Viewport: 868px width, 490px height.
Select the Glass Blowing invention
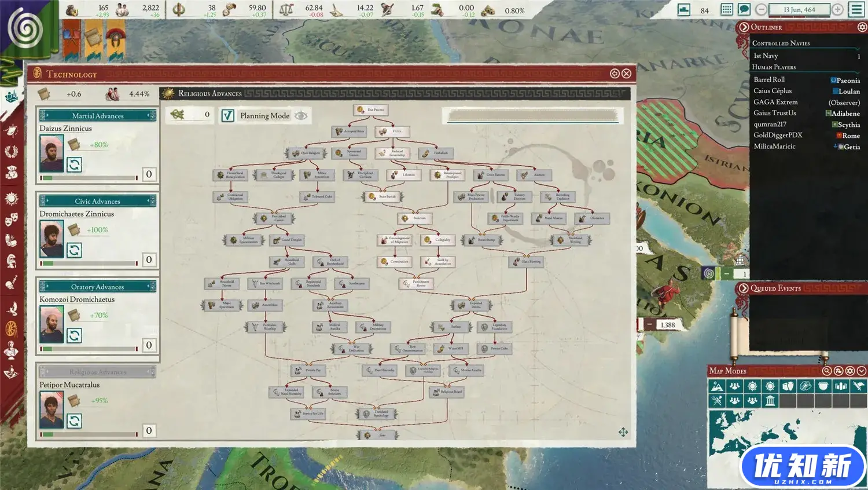tap(526, 262)
